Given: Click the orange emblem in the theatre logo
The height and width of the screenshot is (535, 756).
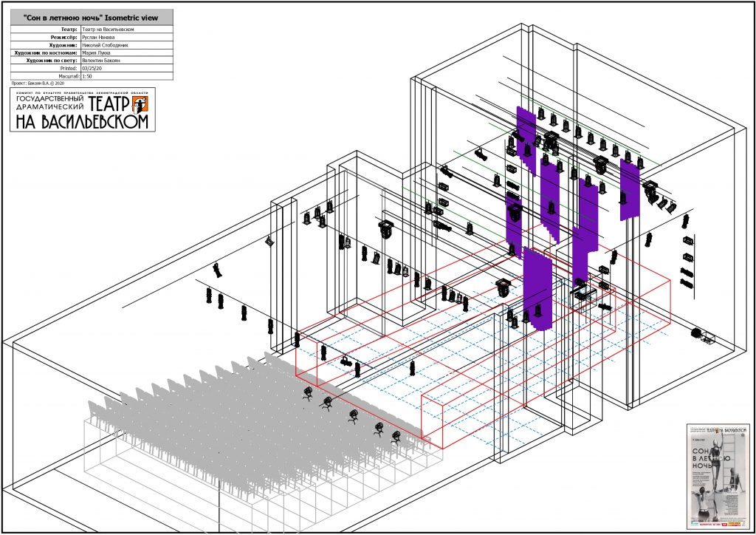Looking at the screenshot, I should [140, 105].
